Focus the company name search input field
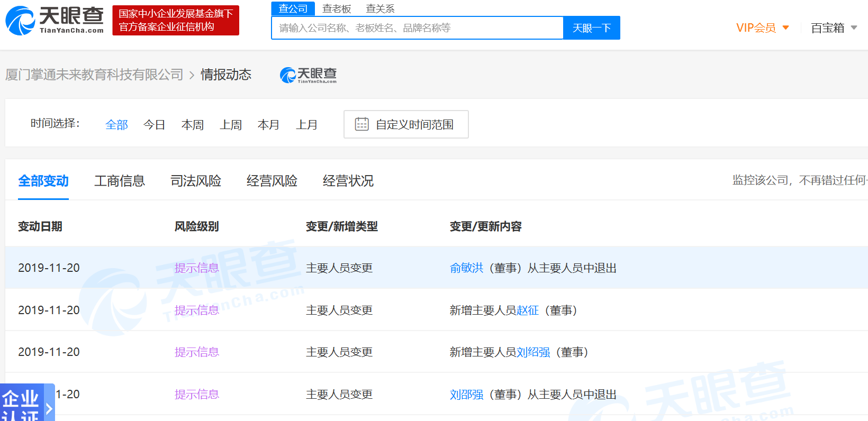 (x=417, y=28)
